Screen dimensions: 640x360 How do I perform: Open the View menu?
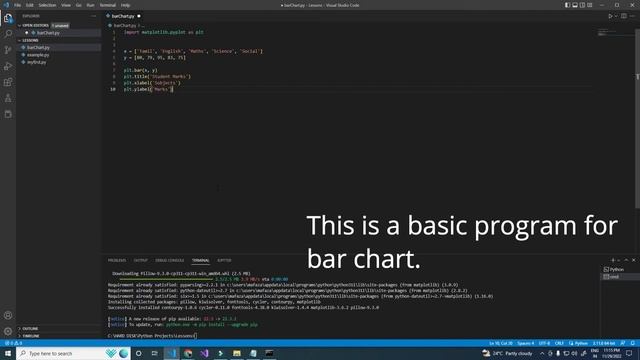click(66, 5)
